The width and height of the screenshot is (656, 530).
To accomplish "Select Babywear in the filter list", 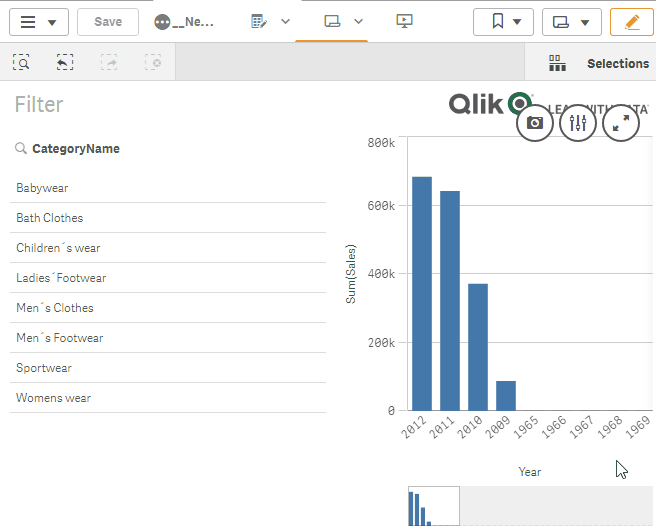I will pos(168,188).
